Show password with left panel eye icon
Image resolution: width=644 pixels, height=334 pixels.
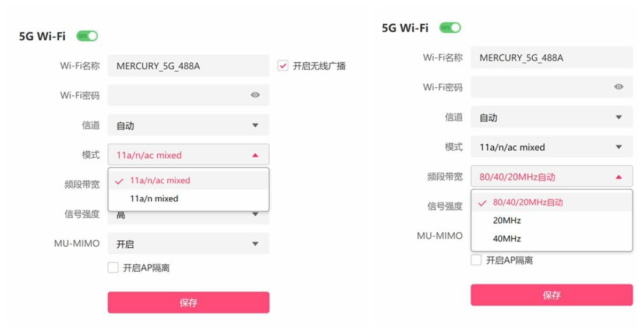[x=255, y=95]
